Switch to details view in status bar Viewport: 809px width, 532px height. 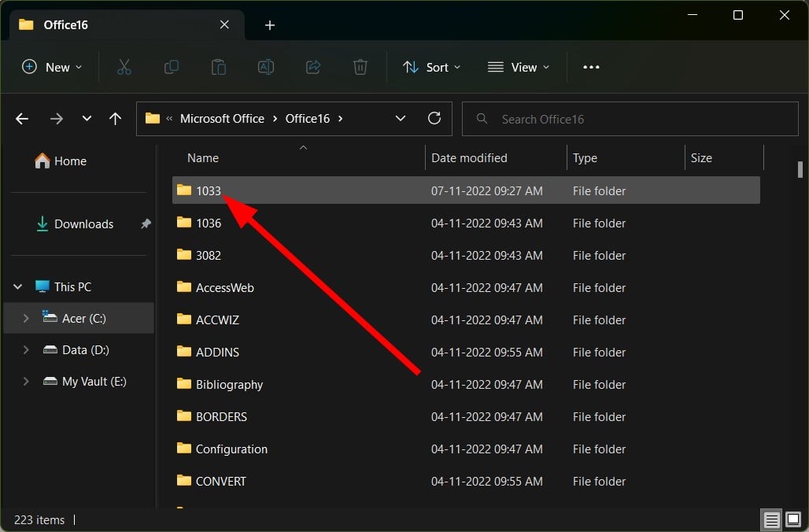771,519
